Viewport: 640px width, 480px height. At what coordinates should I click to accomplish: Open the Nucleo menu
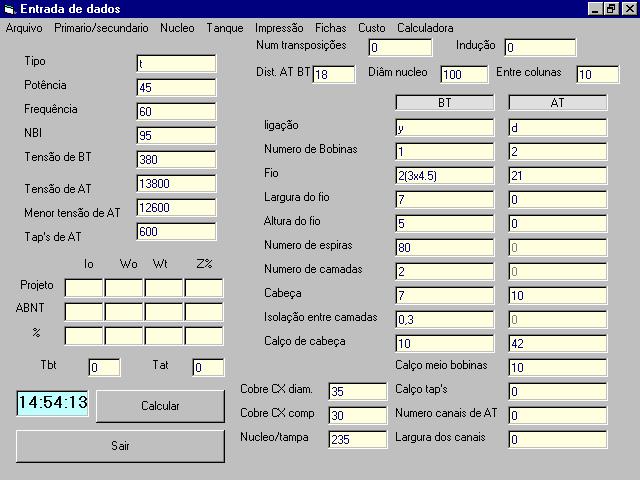pyautogui.click(x=177, y=28)
